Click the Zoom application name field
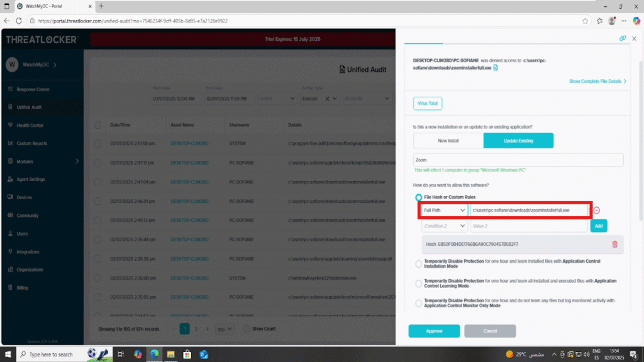This screenshot has height=362, width=644. 518,160
